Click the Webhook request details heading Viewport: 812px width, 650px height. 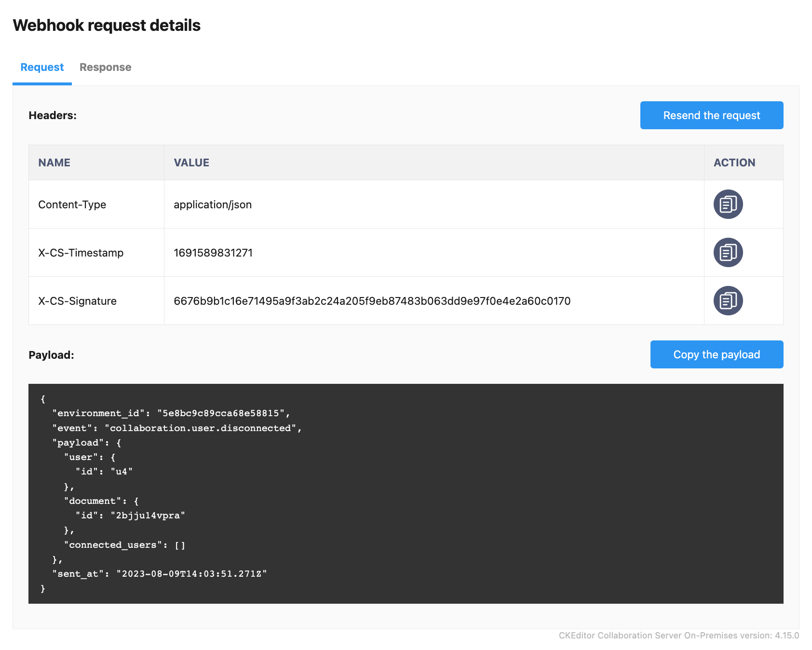tap(107, 25)
